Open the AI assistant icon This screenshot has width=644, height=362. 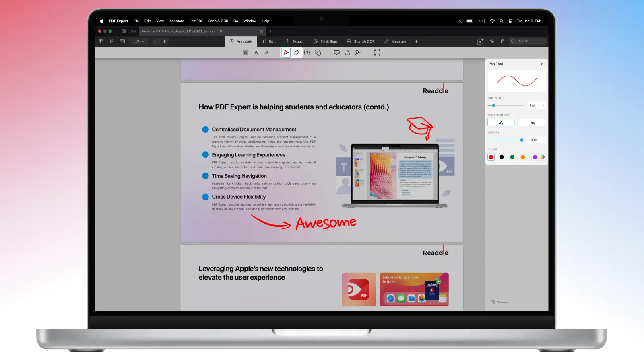[480, 41]
